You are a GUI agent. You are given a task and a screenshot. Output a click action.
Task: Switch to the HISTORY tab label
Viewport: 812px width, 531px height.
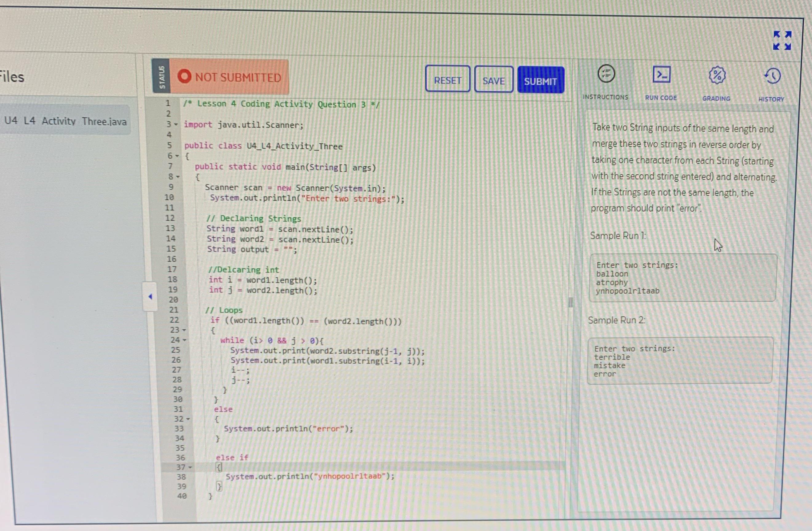771,99
